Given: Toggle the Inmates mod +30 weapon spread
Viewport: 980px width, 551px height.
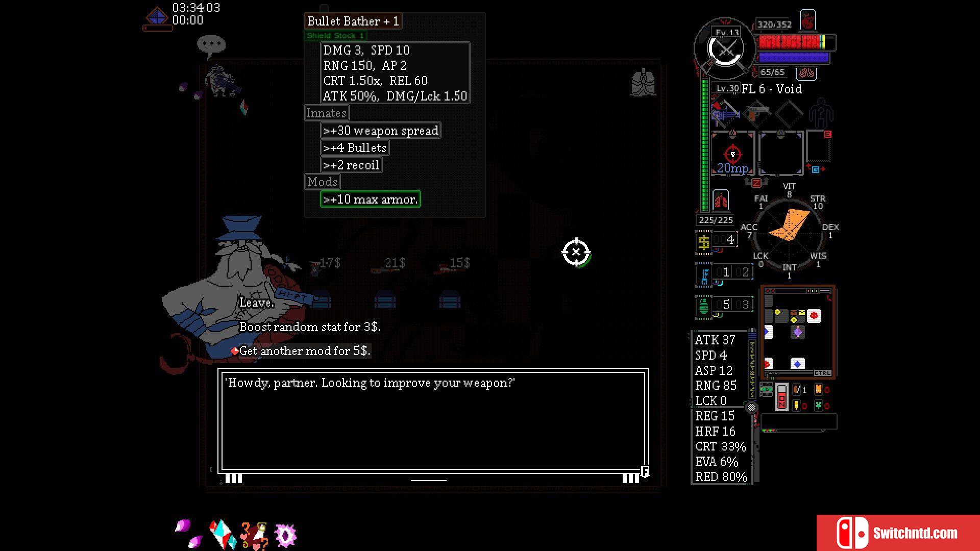Looking at the screenshot, I should coord(380,131).
